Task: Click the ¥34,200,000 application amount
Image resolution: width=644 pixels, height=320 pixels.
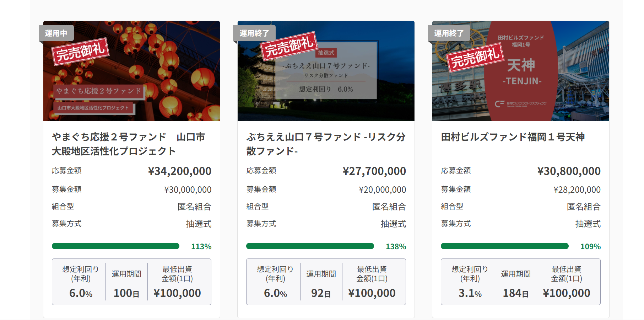Action: click(x=179, y=171)
